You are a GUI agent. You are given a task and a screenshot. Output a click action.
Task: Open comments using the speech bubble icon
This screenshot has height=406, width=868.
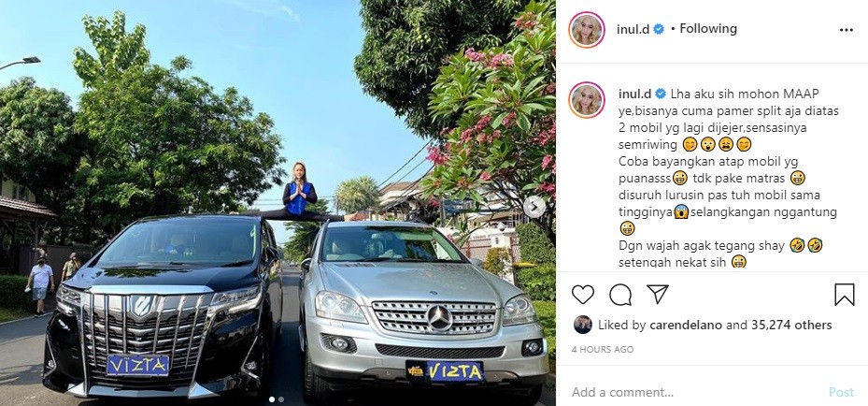click(620, 295)
